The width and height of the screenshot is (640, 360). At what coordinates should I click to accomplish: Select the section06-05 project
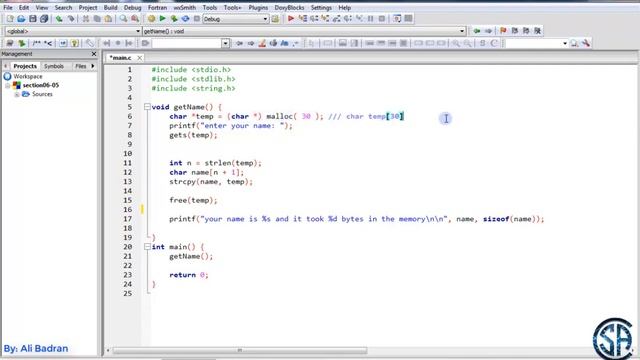point(41,85)
